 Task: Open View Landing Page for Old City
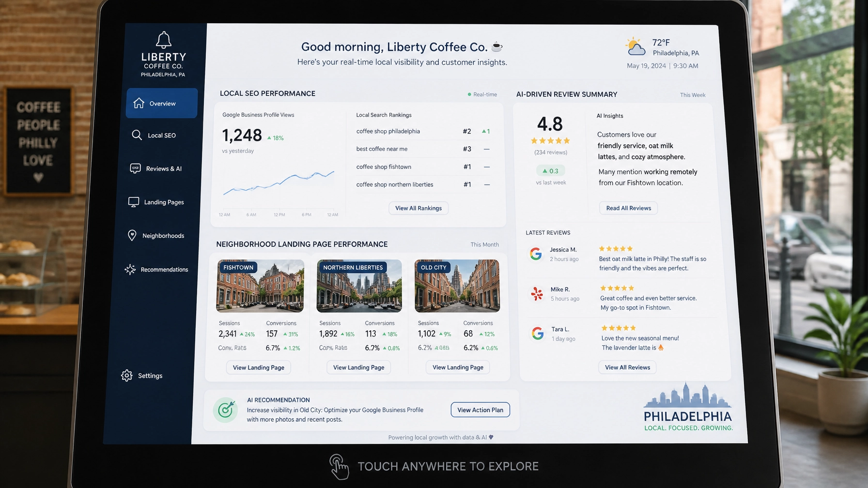click(458, 367)
